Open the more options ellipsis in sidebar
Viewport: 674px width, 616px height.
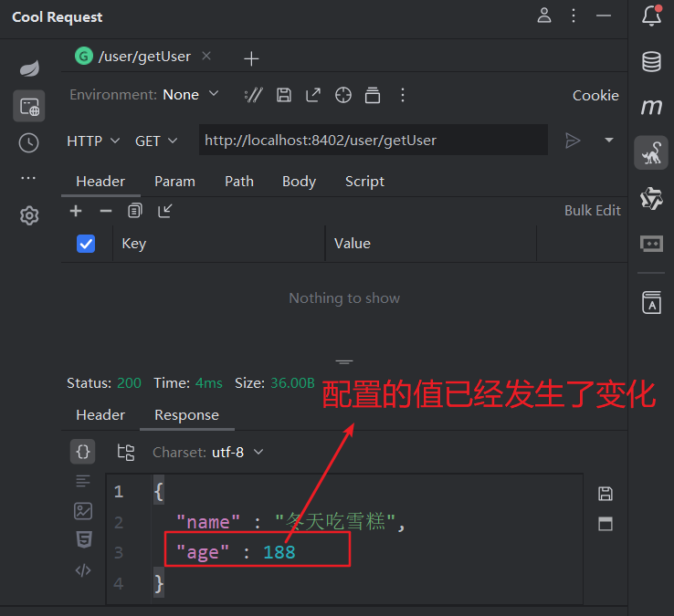(x=28, y=178)
